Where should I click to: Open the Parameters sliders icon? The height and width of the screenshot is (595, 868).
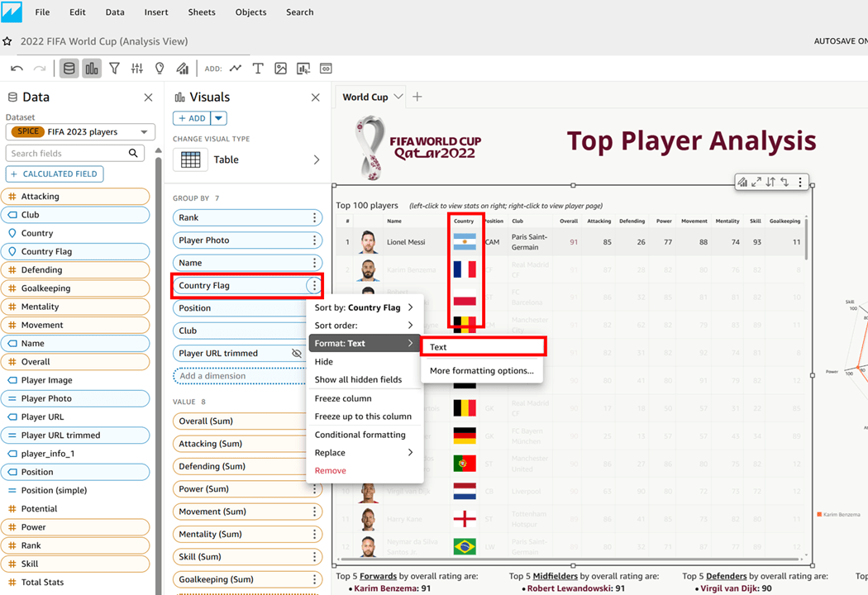pos(136,69)
